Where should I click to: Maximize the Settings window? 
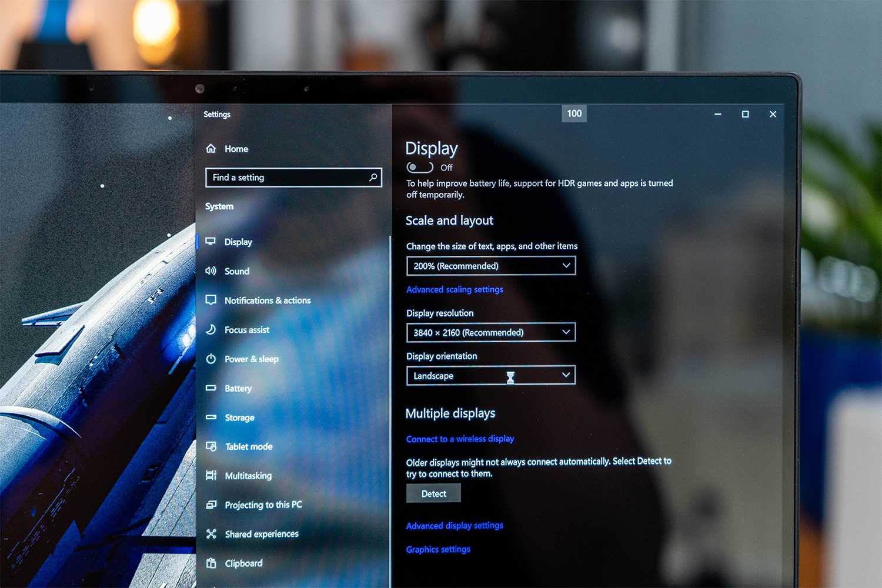click(745, 114)
